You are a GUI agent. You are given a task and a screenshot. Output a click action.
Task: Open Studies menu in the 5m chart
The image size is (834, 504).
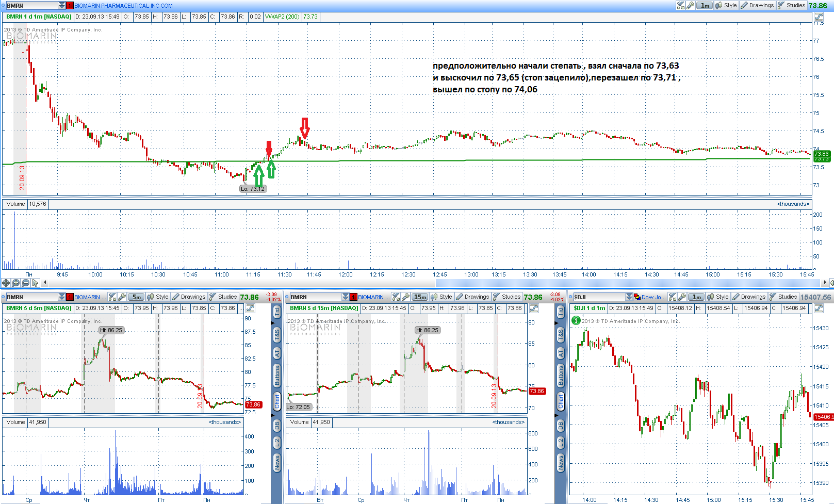click(x=223, y=297)
